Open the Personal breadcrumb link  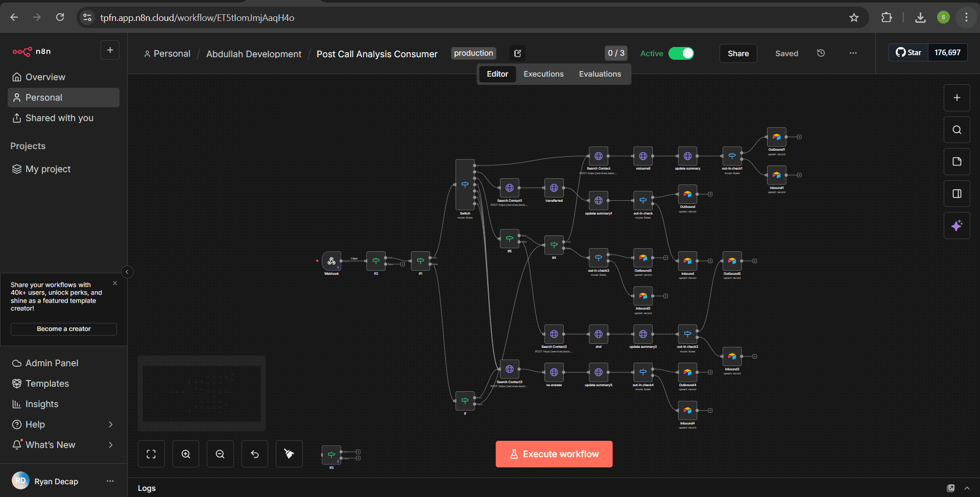click(167, 54)
